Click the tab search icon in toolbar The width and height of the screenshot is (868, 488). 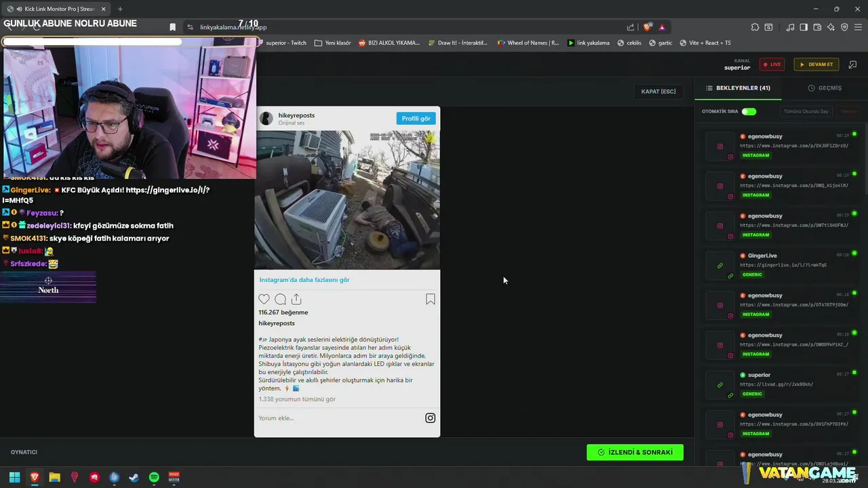pos(768,27)
